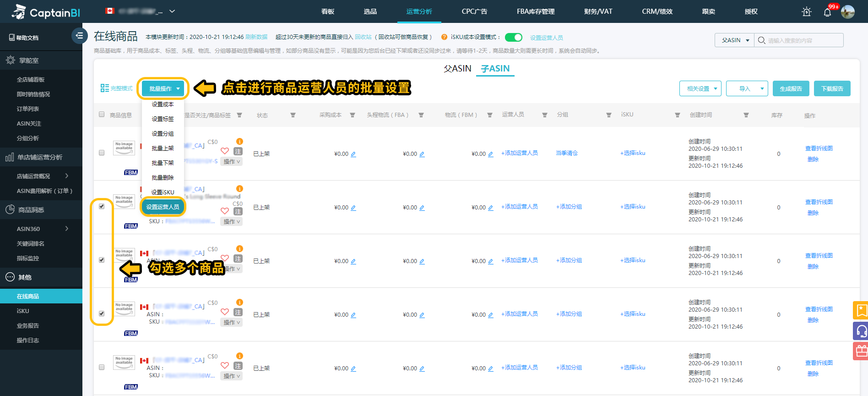
Task: Click the heart favorite icon in the first row
Action: pos(225,151)
